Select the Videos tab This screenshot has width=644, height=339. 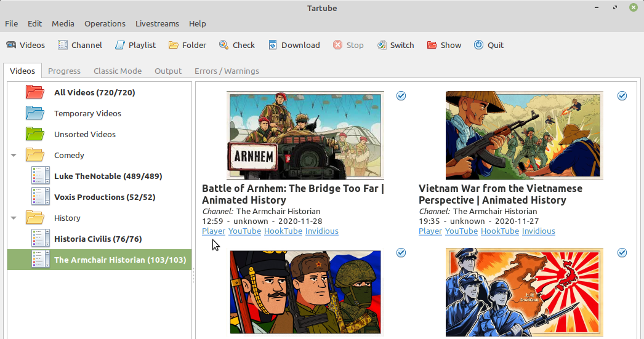(22, 71)
